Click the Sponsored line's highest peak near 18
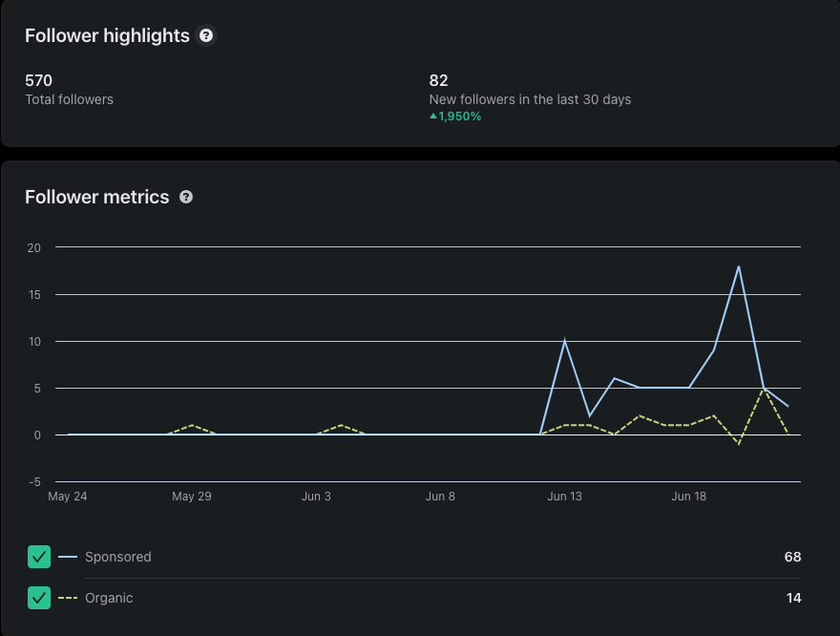 [x=738, y=267]
